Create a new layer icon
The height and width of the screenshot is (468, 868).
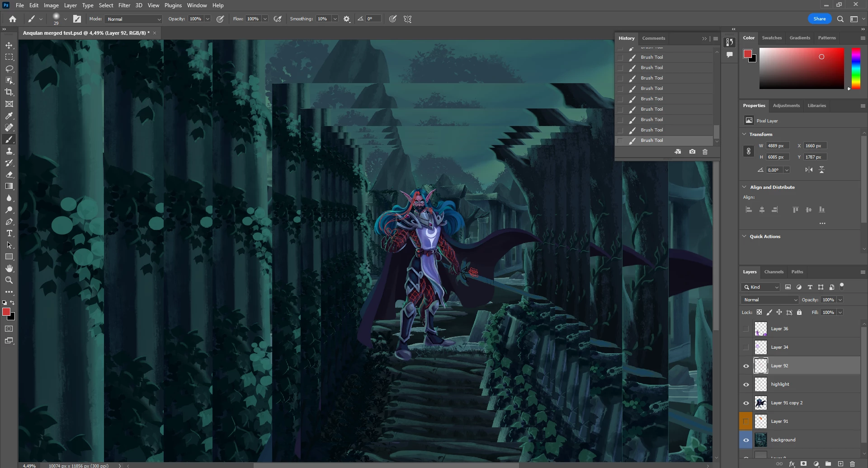tap(840, 463)
